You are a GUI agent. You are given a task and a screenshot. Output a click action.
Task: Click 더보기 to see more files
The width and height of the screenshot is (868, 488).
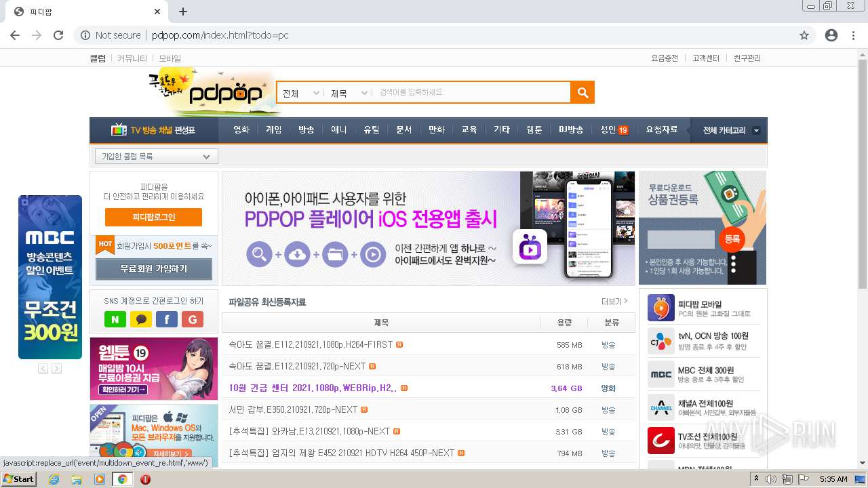(614, 302)
